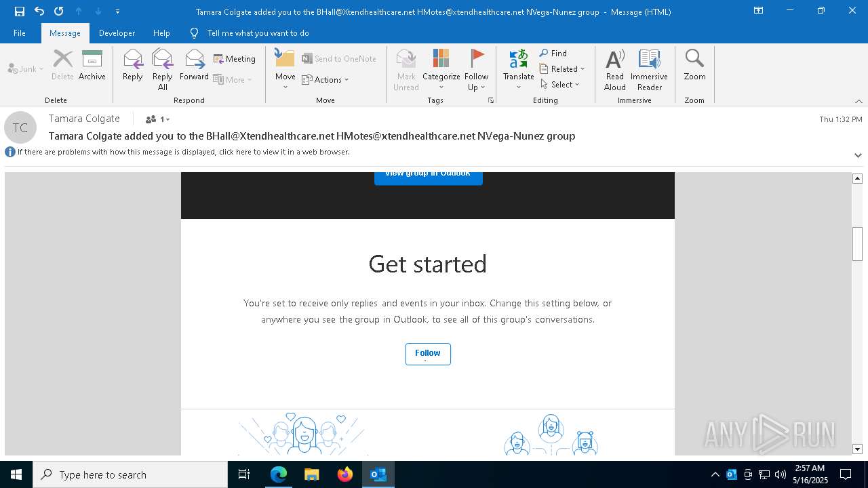868x488 pixels.
Task: Collapse the ribbon
Action: click(x=859, y=101)
